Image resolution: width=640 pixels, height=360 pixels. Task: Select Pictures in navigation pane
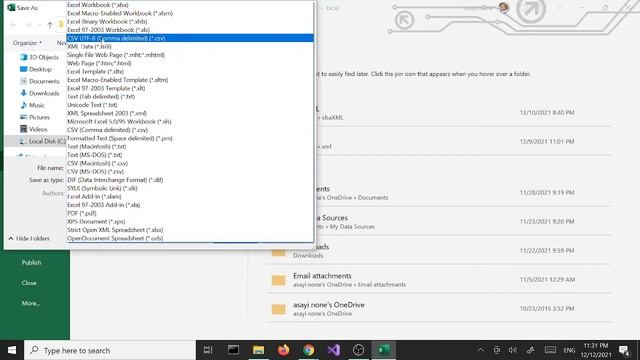(x=35, y=117)
